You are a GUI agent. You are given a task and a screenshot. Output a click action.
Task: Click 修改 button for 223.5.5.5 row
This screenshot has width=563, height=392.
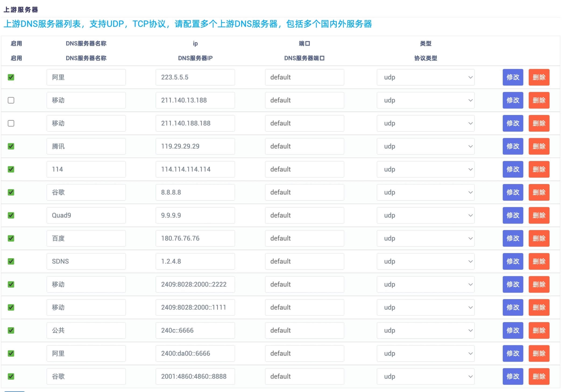512,77
